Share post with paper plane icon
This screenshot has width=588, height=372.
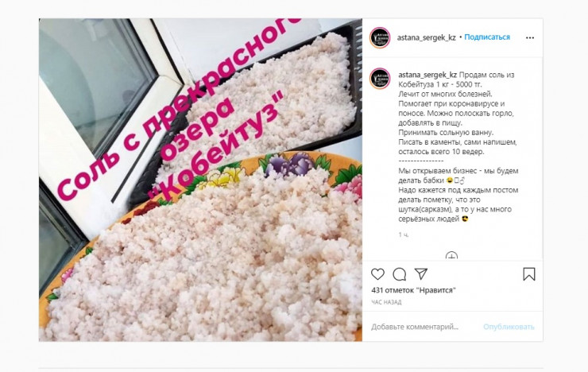pyautogui.click(x=421, y=273)
